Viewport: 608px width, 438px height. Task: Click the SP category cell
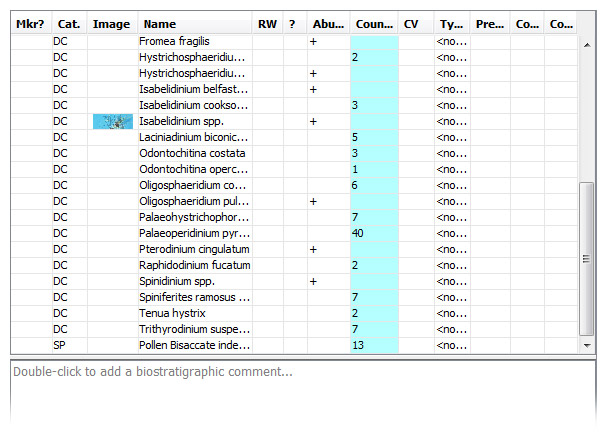click(69, 345)
